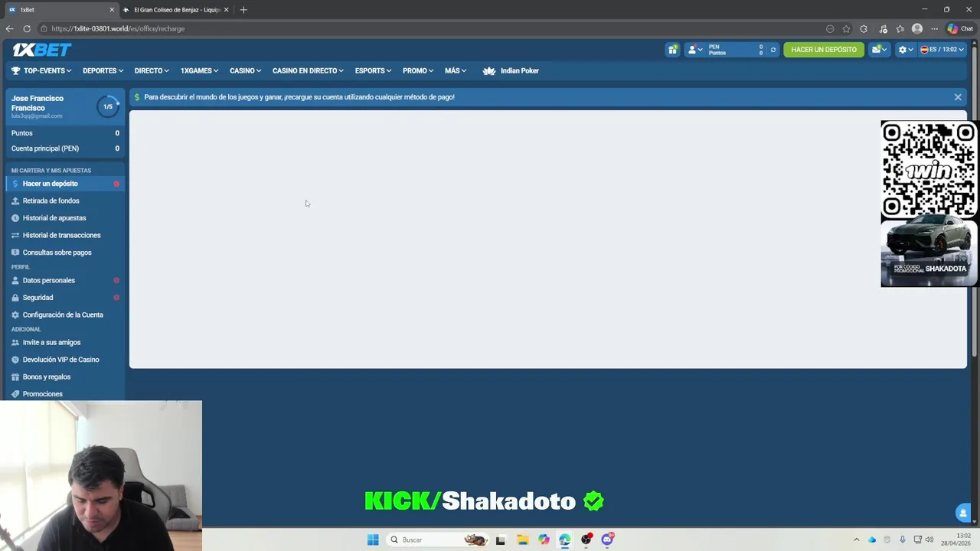Open the gift bonuses icon in header
980x551 pixels.
click(672, 50)
